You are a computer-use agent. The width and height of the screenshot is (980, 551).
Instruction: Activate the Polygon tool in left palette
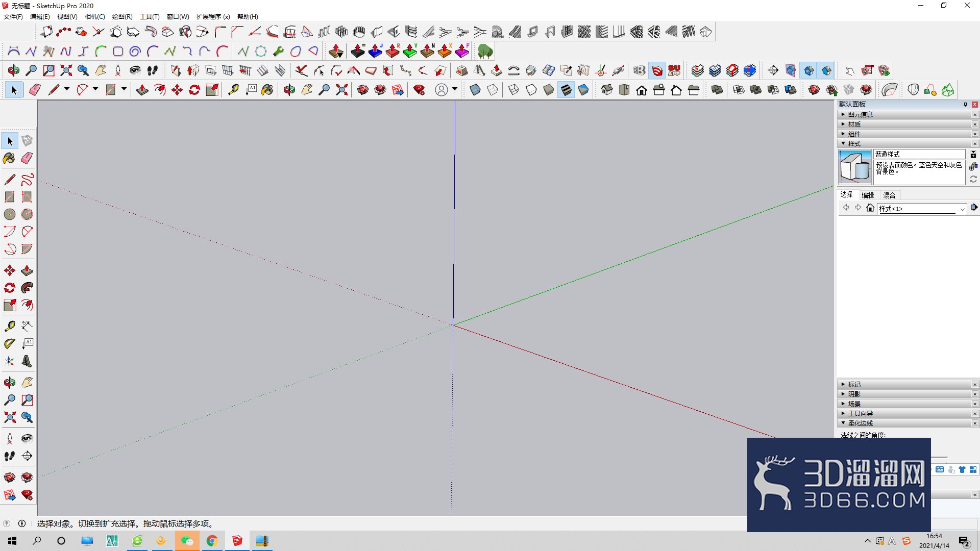[x=27, y=214]
